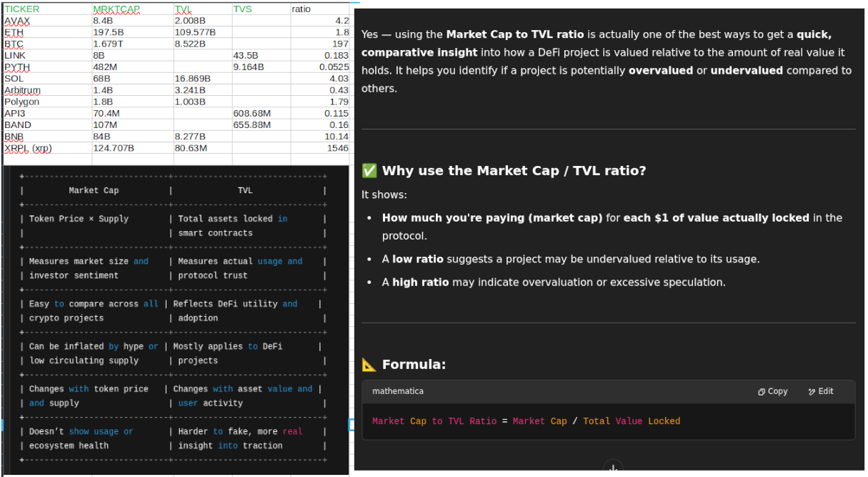The image size is (868, 477).
Task: Click the Polygon ticker cell
Action: (47, 102)
